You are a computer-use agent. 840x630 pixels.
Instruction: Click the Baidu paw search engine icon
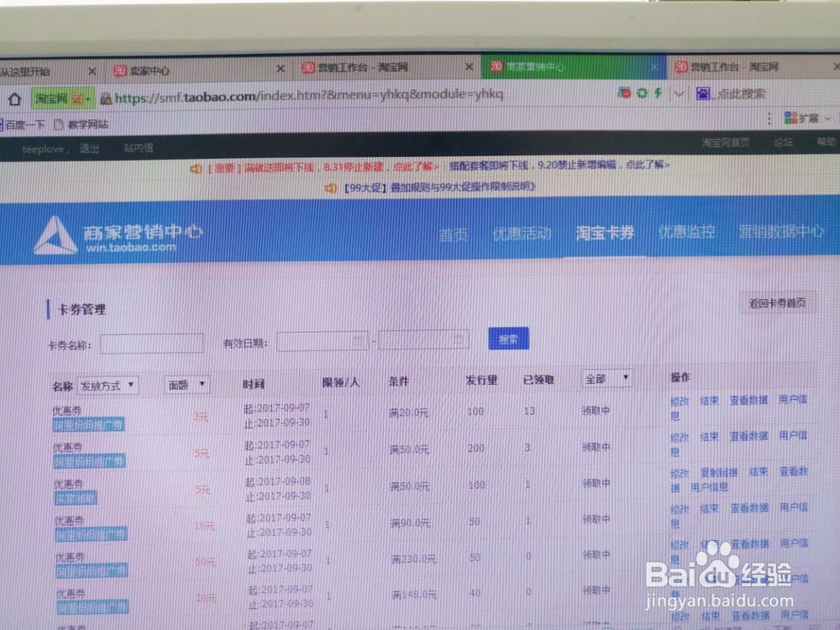click(702, 94)
